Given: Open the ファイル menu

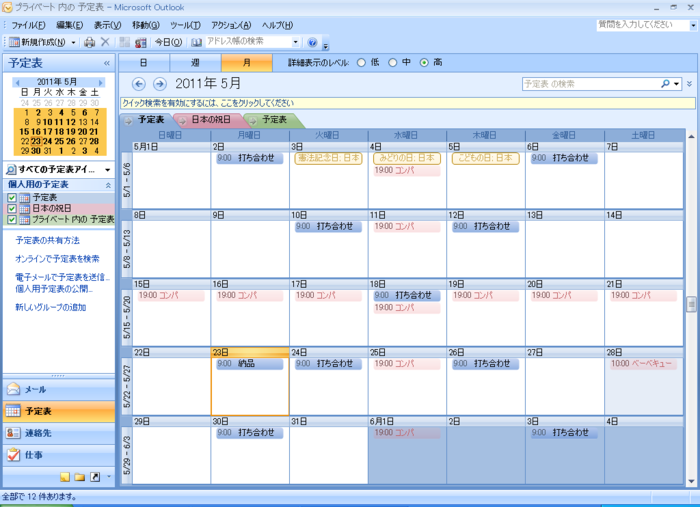Looking at the screenshot, I should (29, 25).
